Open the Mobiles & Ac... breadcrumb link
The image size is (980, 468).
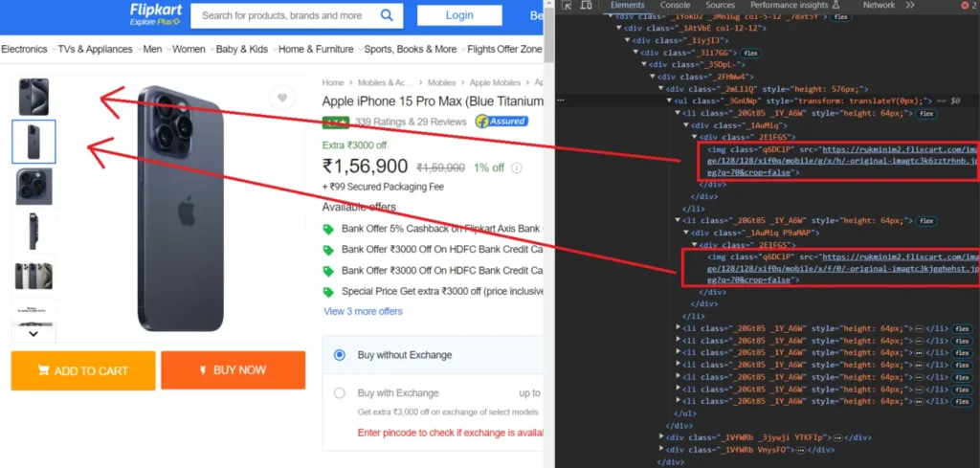386,82
